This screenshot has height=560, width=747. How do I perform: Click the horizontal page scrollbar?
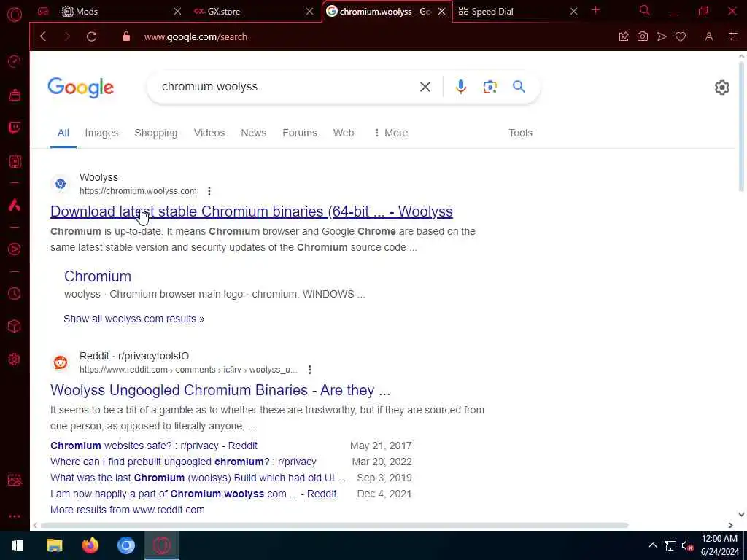334,525
